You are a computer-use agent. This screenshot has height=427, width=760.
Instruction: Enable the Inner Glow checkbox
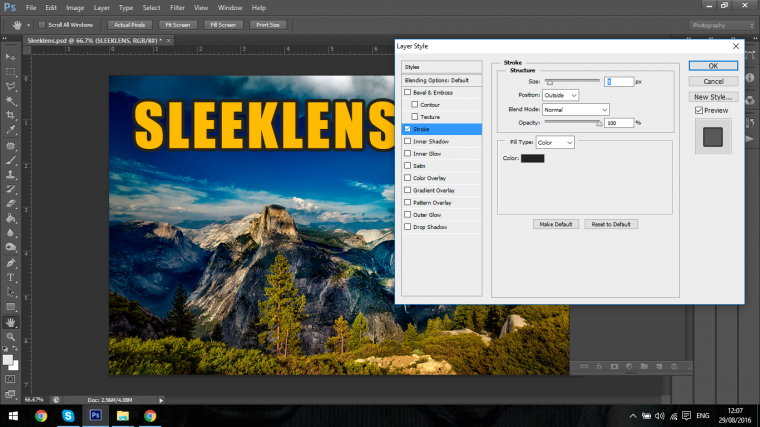(x=408, y=153)
